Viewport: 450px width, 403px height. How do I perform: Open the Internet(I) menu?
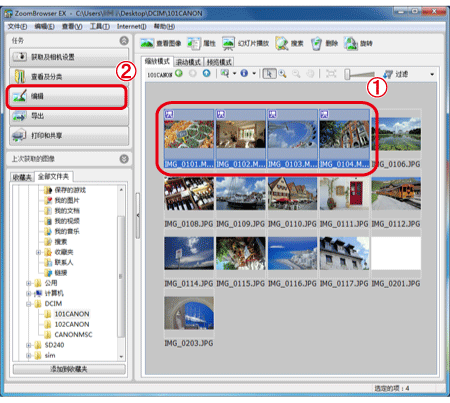pyautogui.click(x=131, y=26)
